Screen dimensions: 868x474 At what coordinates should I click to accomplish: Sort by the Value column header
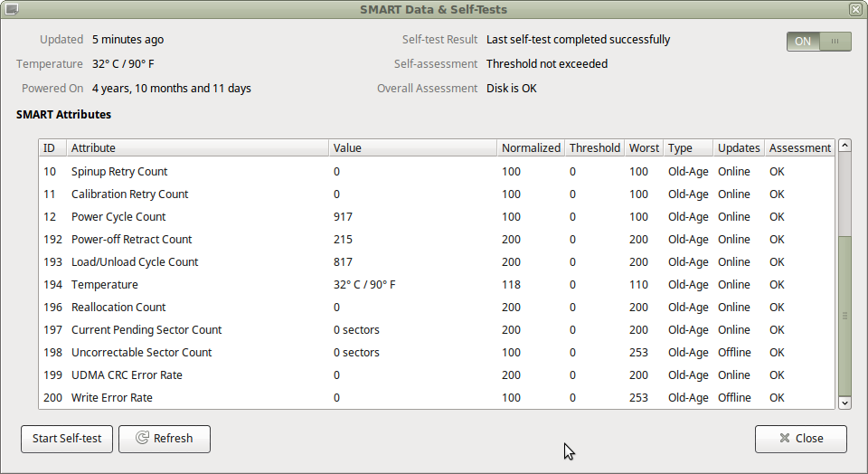(x=412, y=147)
